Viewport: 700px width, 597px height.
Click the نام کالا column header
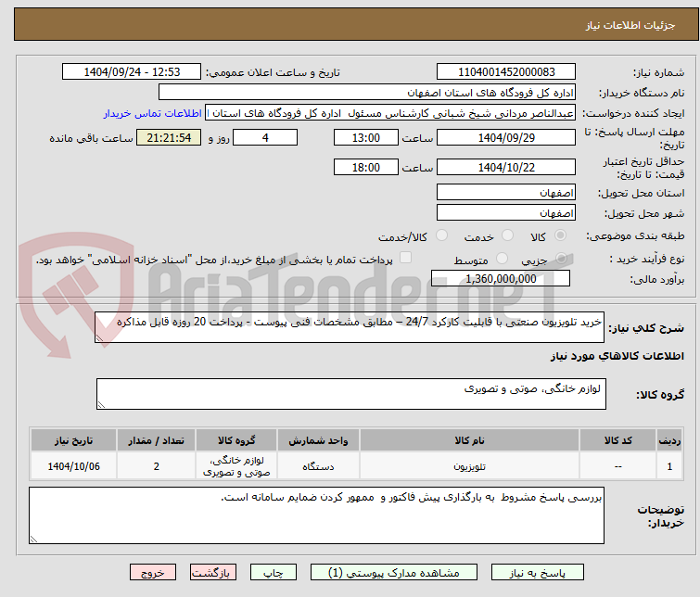point(469,440)
